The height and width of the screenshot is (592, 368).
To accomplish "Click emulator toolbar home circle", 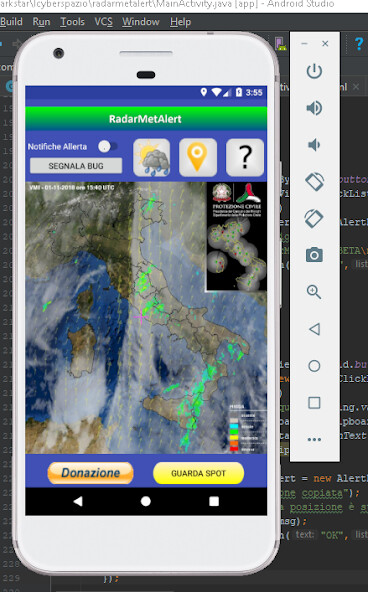I will 314,366.
